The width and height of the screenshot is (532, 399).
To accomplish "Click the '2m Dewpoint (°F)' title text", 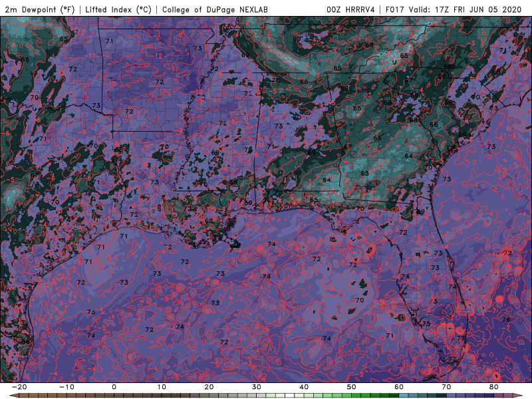I will [x=40, y=9].
